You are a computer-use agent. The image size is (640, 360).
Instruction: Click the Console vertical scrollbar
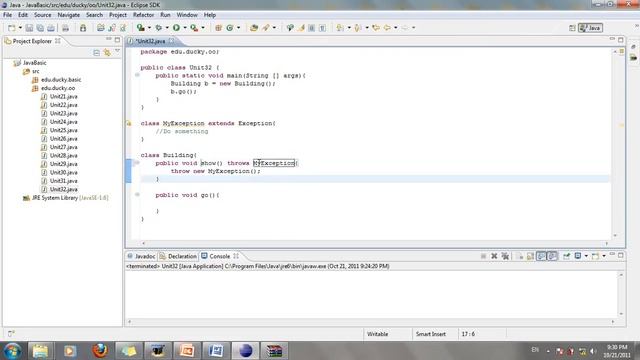click(x=621, y=294)
